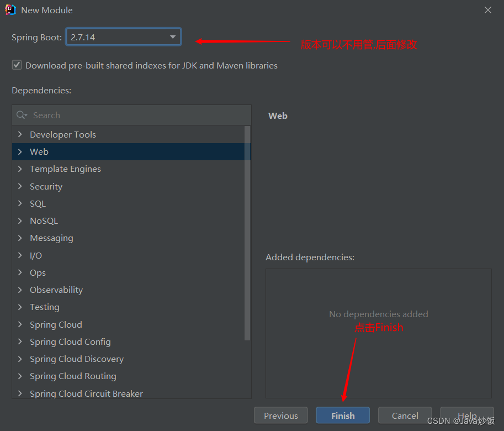Image resolution: width=504 pixels, height=431 pixels.
Task: Close the New Module dialog
Action: (487, 10)
